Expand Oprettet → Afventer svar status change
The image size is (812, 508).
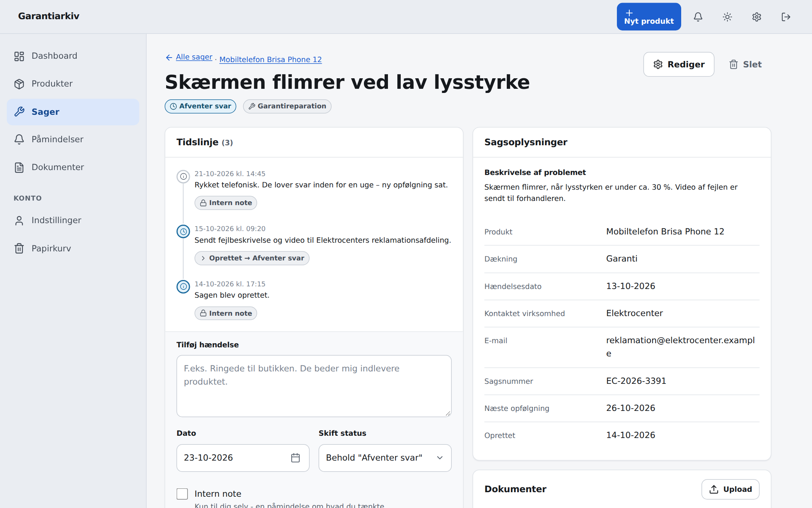[252, 258]
